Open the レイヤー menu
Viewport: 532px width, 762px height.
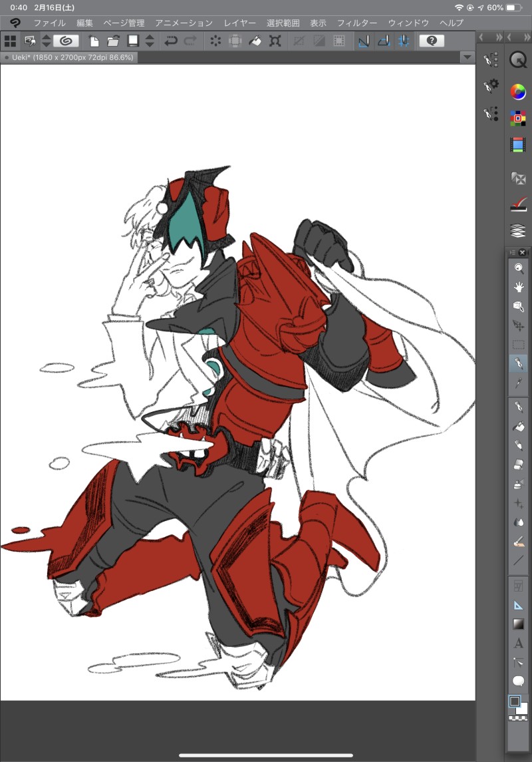240,23
